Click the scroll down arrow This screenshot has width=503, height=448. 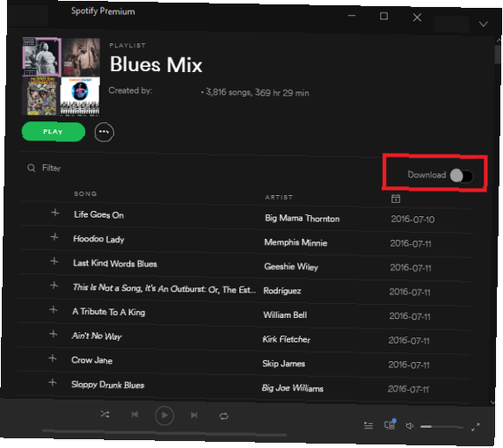tap(493, 402)
